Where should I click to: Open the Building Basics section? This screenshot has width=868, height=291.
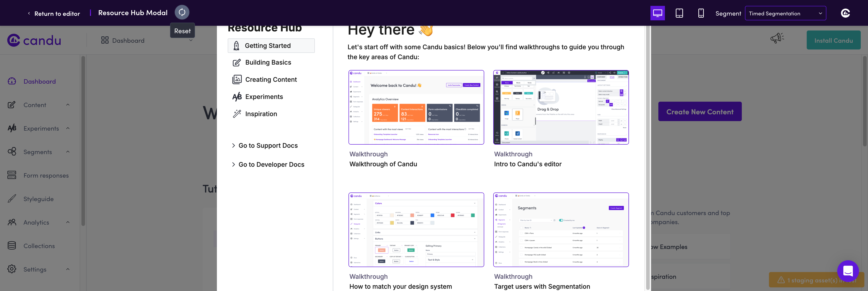pos(268,62)
